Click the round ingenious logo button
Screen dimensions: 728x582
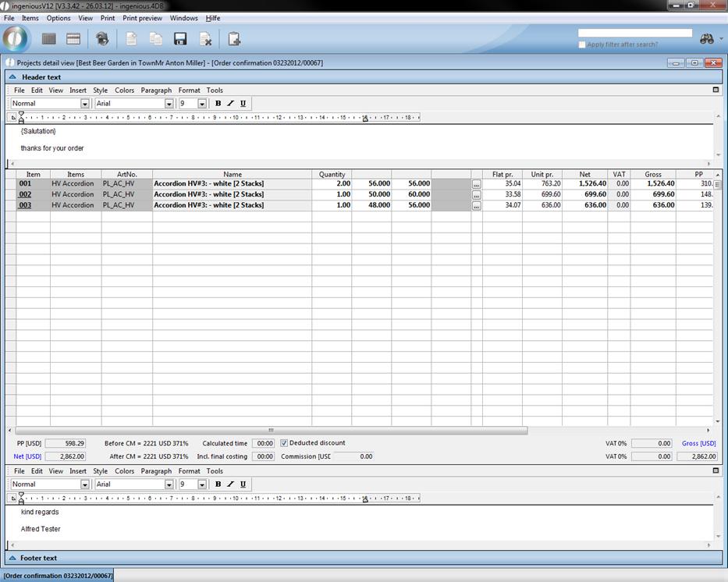tap(16, 39)
